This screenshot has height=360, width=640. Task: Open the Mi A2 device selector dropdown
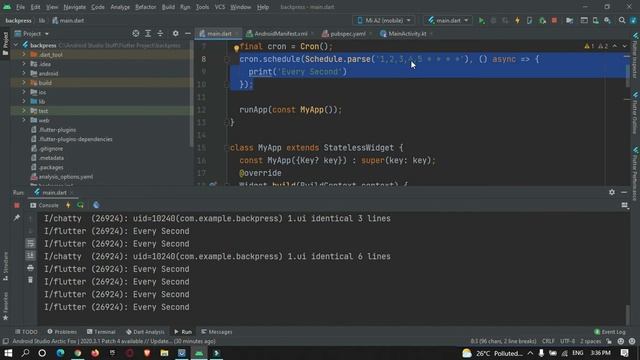(x=384, y=20)
